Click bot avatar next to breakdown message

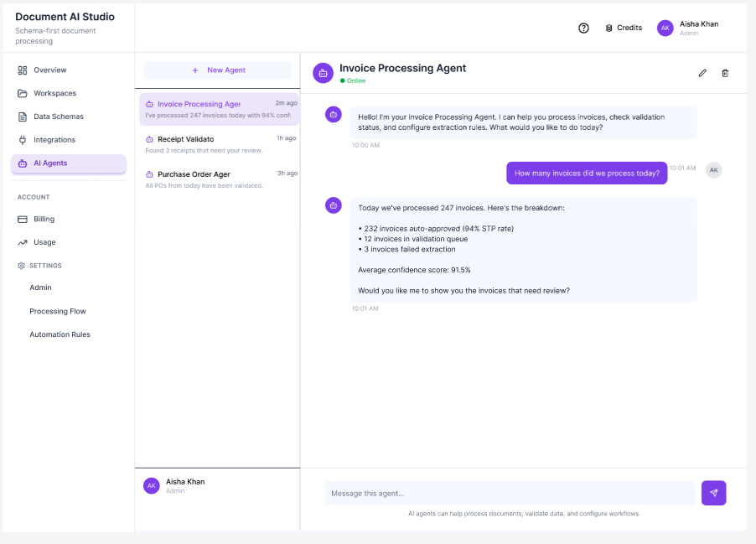[334, 205]
